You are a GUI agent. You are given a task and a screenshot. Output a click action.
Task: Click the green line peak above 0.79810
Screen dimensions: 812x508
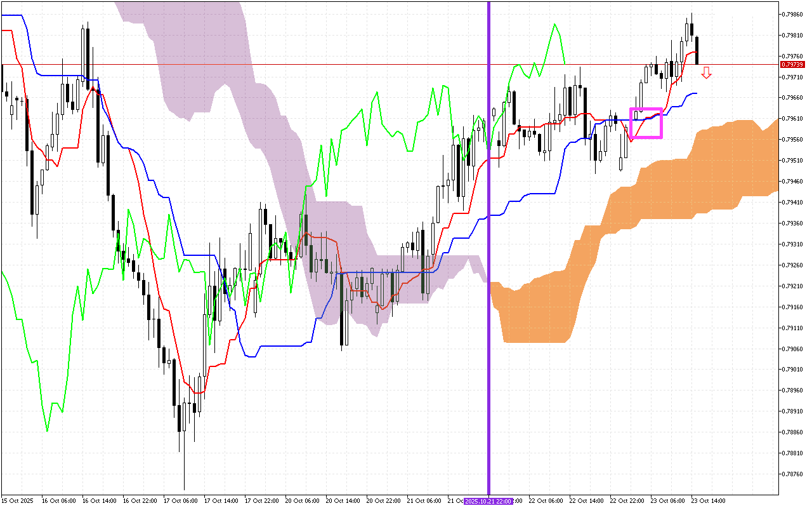(554, 25)
